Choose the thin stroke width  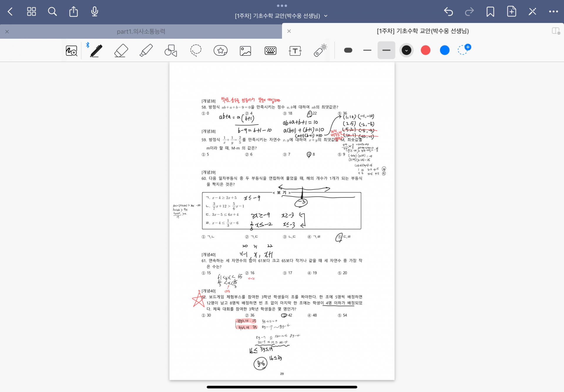point(367,50)
